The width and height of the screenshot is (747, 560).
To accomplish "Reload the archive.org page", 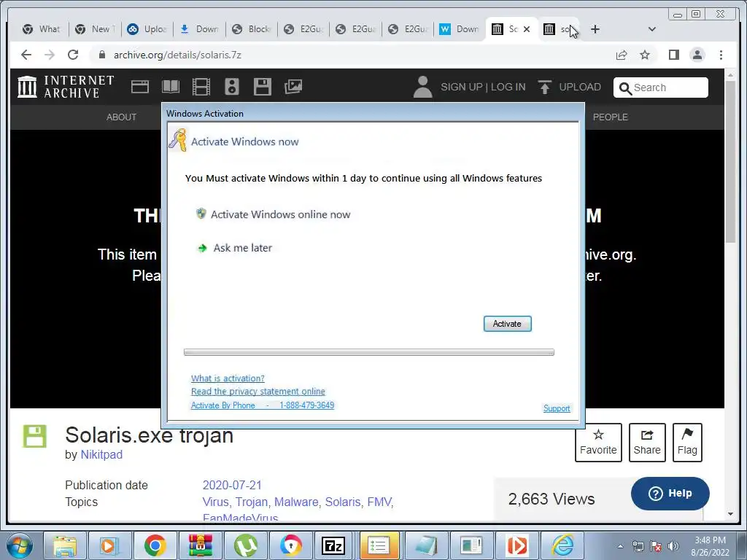I will click(x=73, y=55).
